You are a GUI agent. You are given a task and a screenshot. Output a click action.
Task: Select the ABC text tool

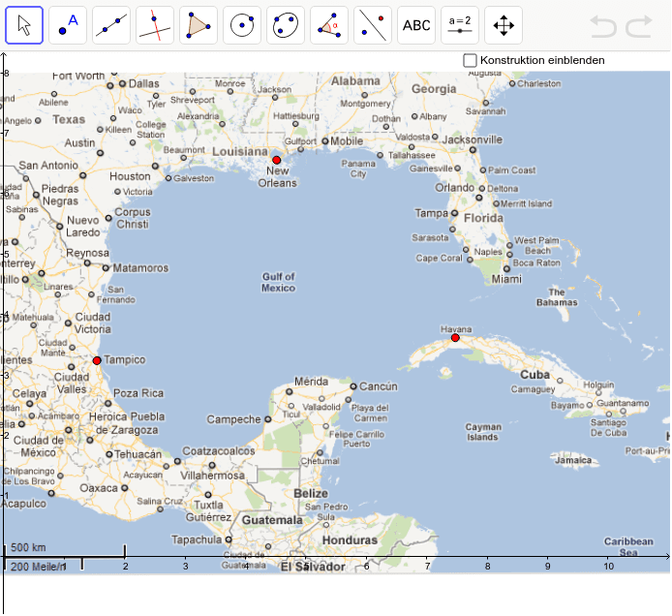[x=416, y=25]
